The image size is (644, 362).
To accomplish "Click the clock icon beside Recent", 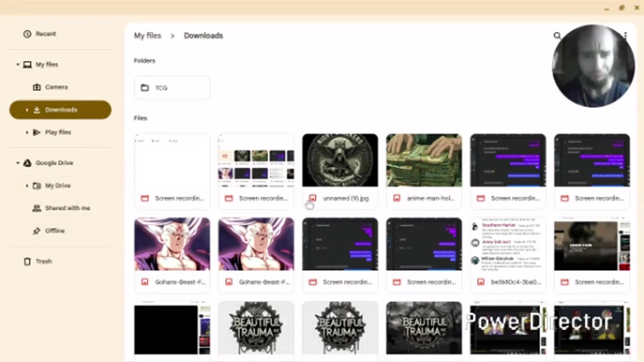I will click(x=27, y=34).
